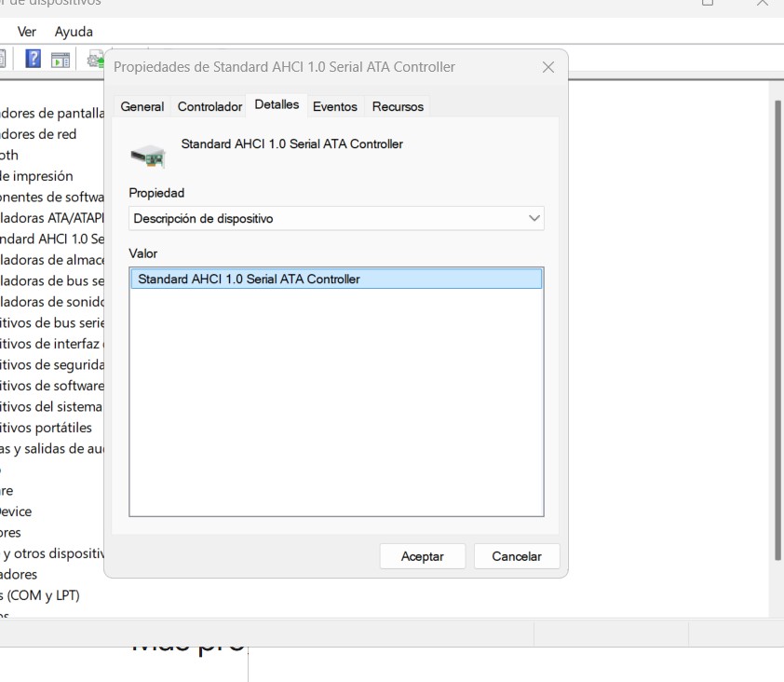Click the Device Manager vertical scrollbar
Viewport: 784px width, 682px height.
click(777, 330)
